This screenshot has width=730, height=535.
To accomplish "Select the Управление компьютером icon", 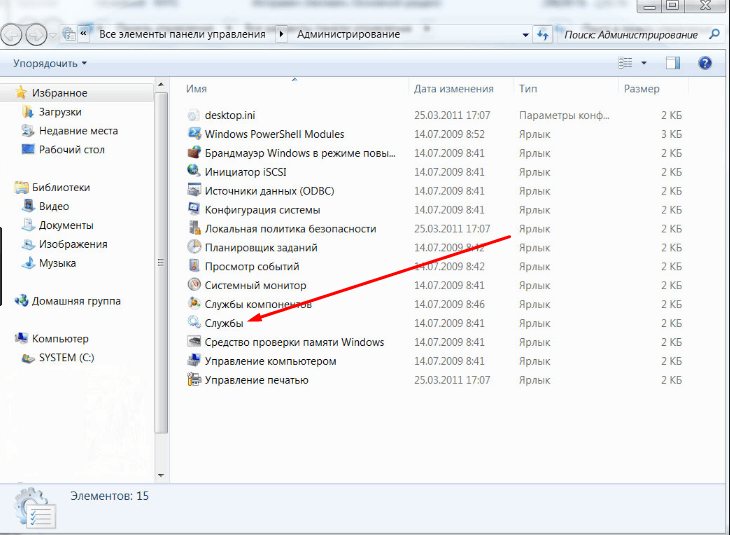I will (194, 361).
